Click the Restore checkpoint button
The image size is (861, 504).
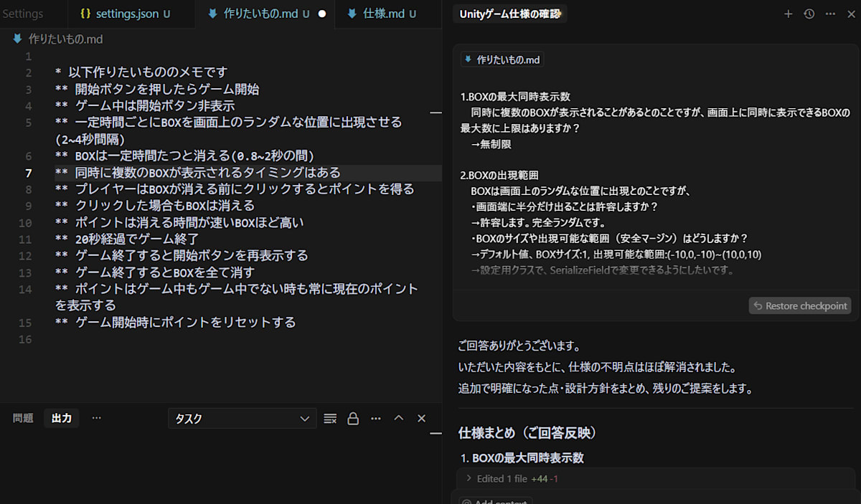pyautogui.click(x=800, y=305)
